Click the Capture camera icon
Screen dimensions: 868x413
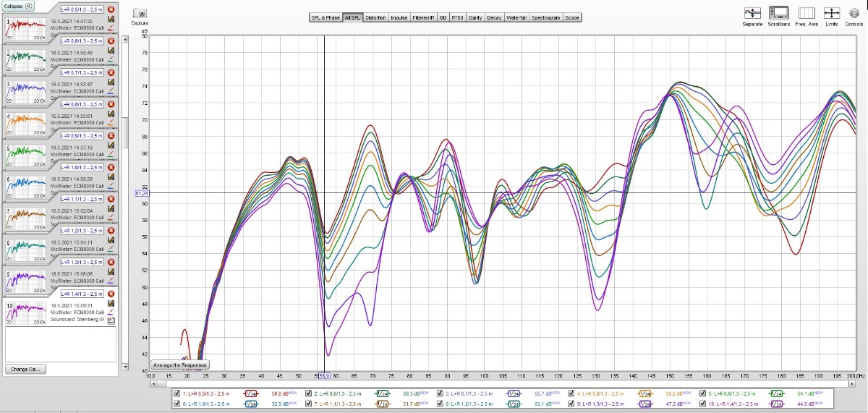[140, 13]
